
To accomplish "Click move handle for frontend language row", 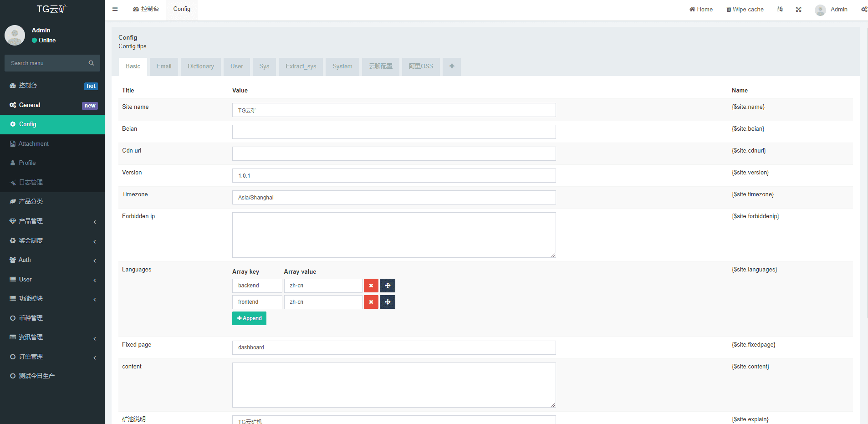I will point(388,302).
